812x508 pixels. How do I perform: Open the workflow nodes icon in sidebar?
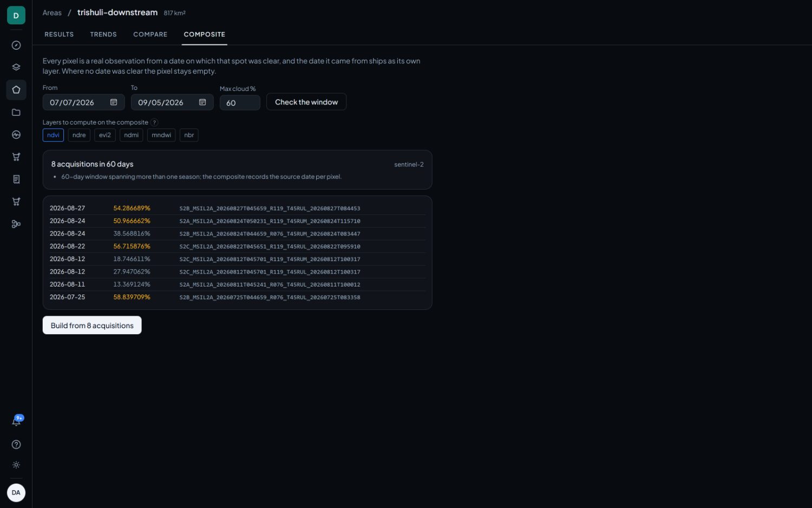pos(16,224)
